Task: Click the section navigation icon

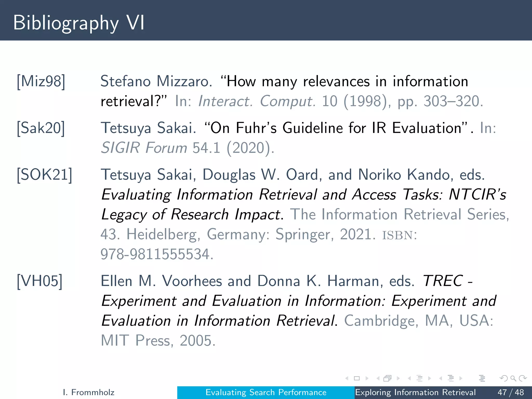Action: click(451, 378)
